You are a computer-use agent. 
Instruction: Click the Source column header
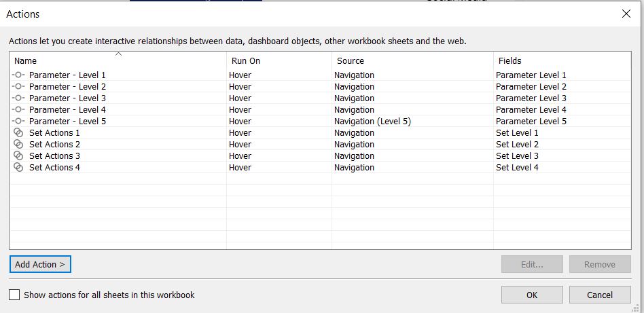pyautogui.click(x=351, y=61)
